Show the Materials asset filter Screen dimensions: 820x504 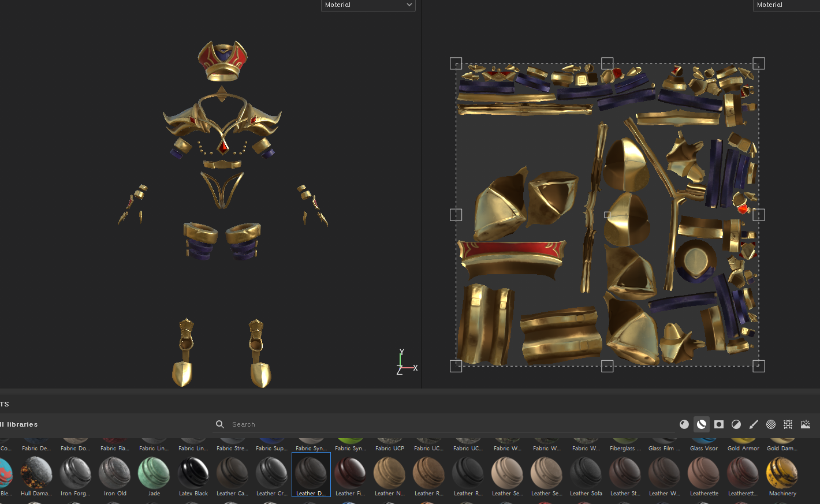pos(684,424)
